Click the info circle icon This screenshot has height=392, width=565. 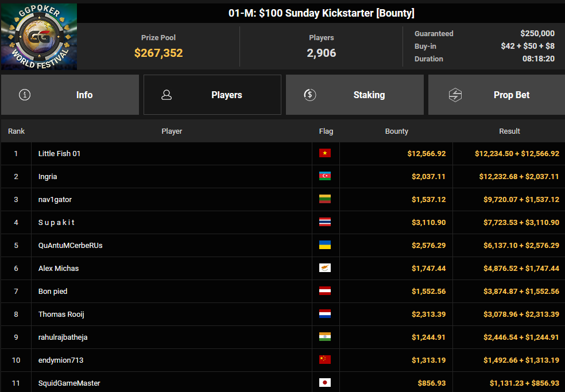coord(25,95)
